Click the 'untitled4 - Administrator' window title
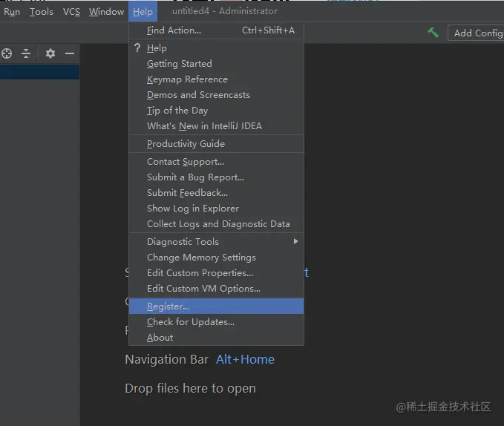 coord(225,11)
